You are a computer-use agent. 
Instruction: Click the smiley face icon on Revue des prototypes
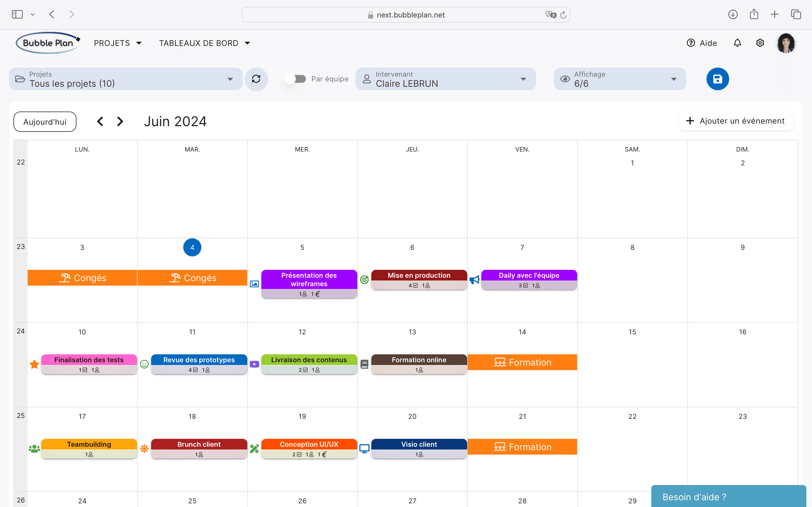(x=144, y=364)
